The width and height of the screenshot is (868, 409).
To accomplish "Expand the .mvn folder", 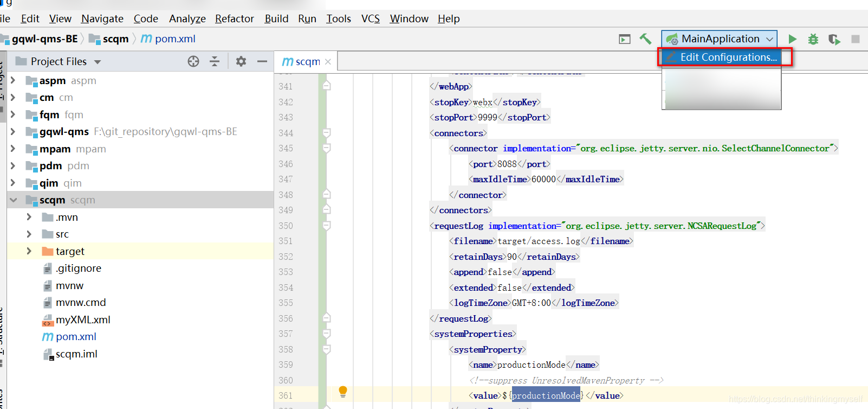I will pos(29,217).
